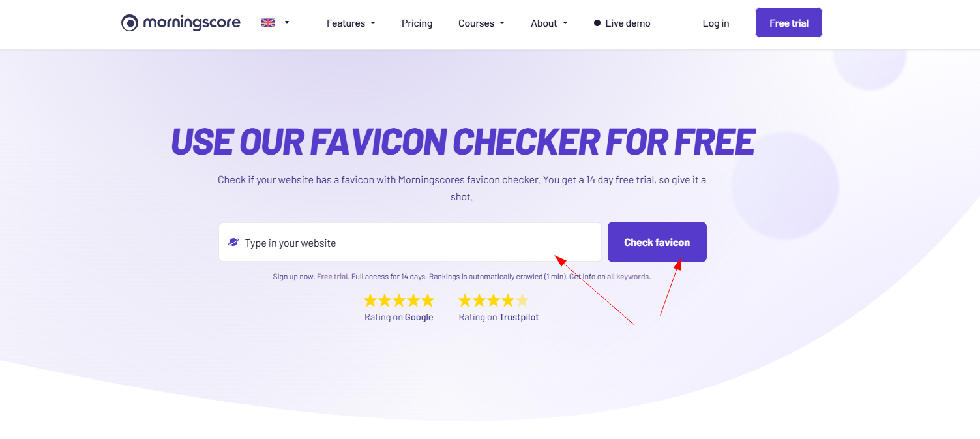Click the planet icon inside the website field

tap(233, 242)
